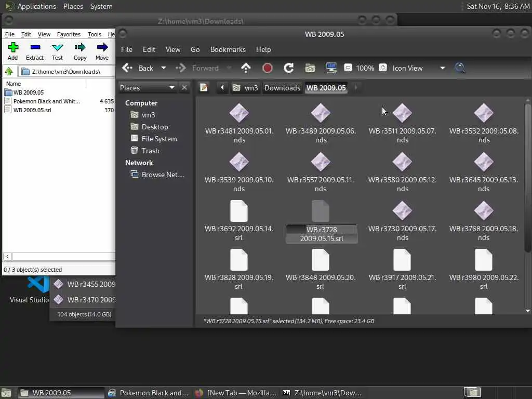Click the Downloads path bar button
The height and width of the screenshot is (399, 532).
[x=282, y=88]
